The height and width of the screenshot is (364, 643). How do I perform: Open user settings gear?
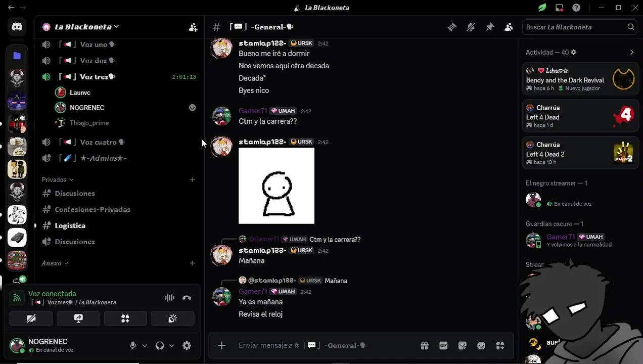187,345
